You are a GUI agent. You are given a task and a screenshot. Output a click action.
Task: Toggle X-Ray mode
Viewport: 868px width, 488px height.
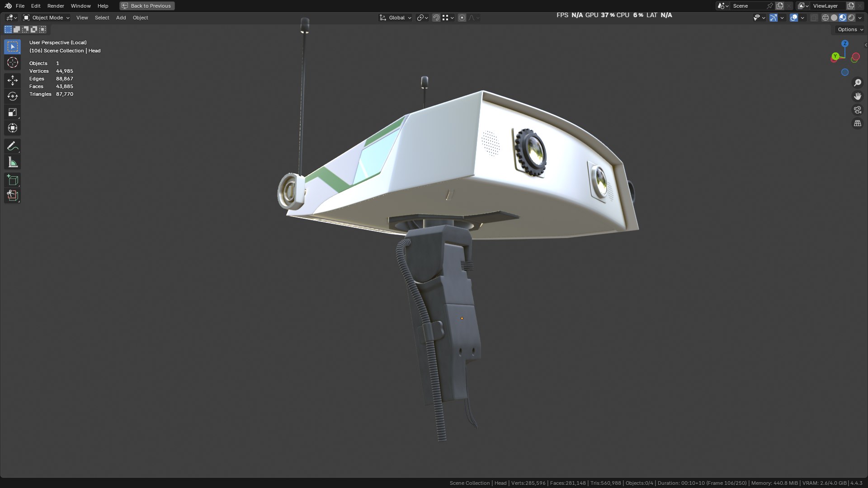click(x=814, y=18)
